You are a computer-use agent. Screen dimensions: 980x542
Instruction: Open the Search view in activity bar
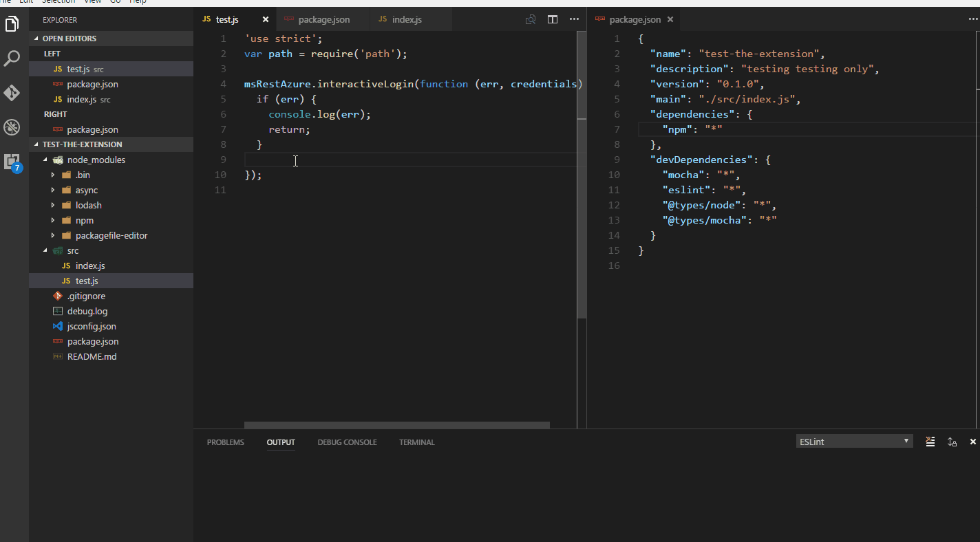coord(12,58)
